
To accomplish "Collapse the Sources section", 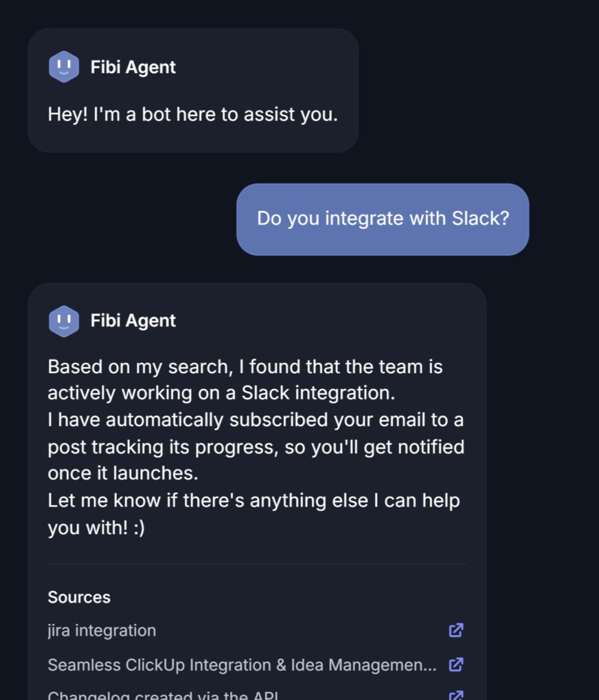I will point(79,597).
